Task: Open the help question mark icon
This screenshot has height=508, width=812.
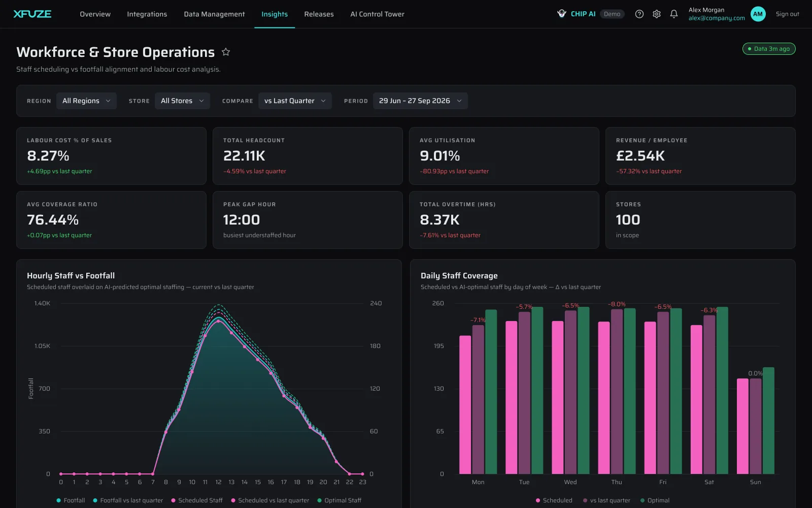Action: [x=639, y=14]
